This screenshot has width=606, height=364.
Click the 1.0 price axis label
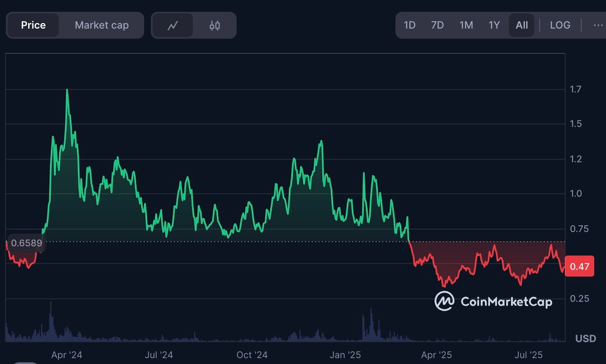click(x=576, y=193)
